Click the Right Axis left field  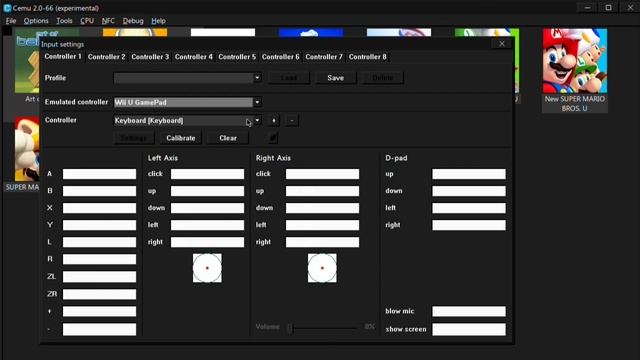[x=322, y=225]
